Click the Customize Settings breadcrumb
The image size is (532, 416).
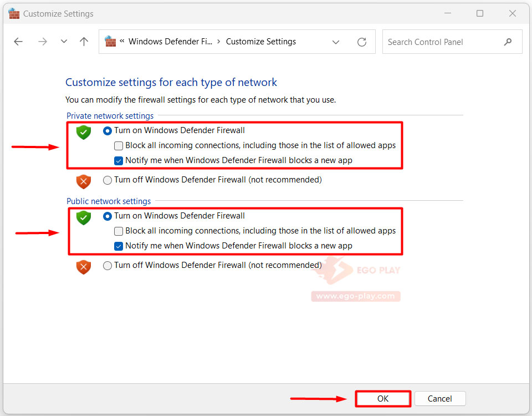coord(261,42)
